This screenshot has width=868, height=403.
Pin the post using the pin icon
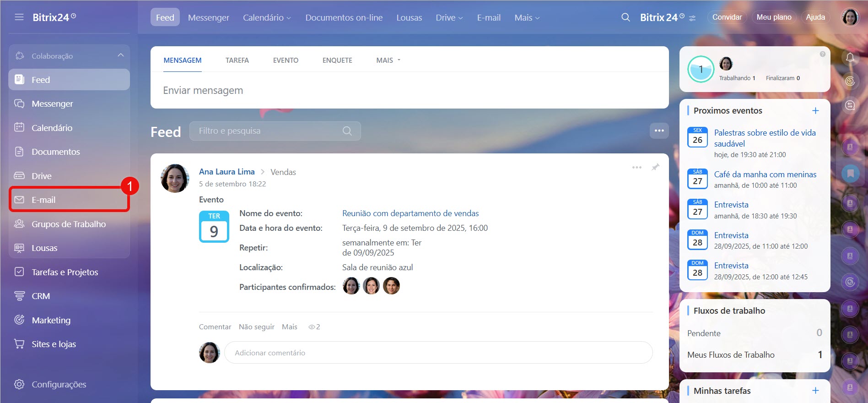tap(655, 167)
